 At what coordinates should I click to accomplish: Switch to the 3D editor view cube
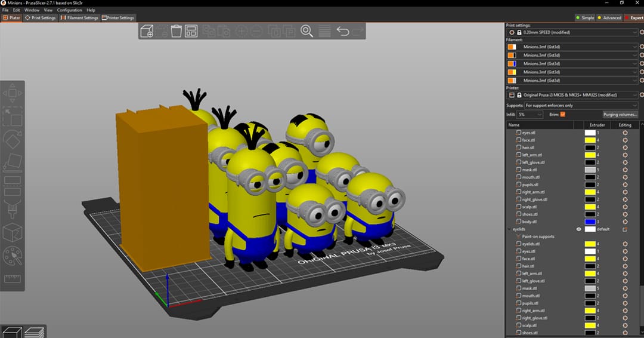tap(12, 332)
